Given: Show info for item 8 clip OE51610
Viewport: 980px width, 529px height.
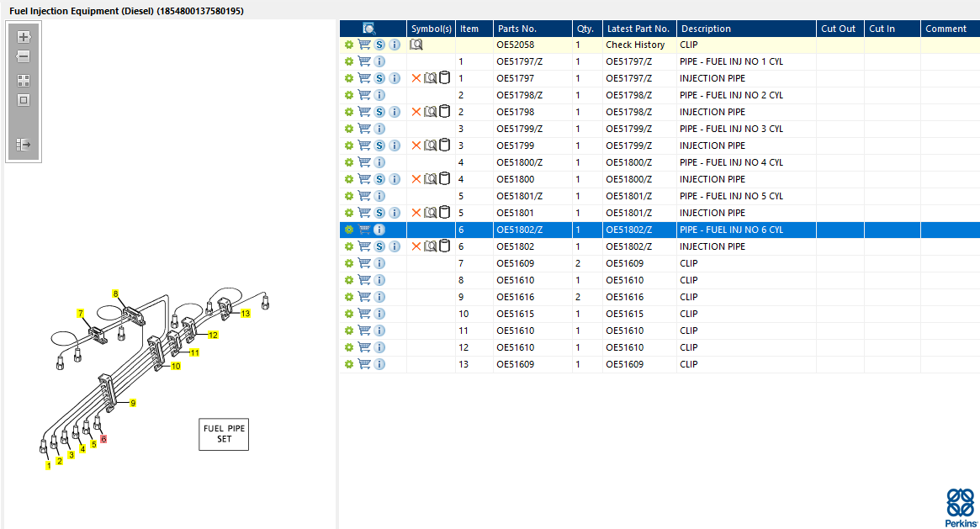Looking at the screenshot, I should point(379,280).
